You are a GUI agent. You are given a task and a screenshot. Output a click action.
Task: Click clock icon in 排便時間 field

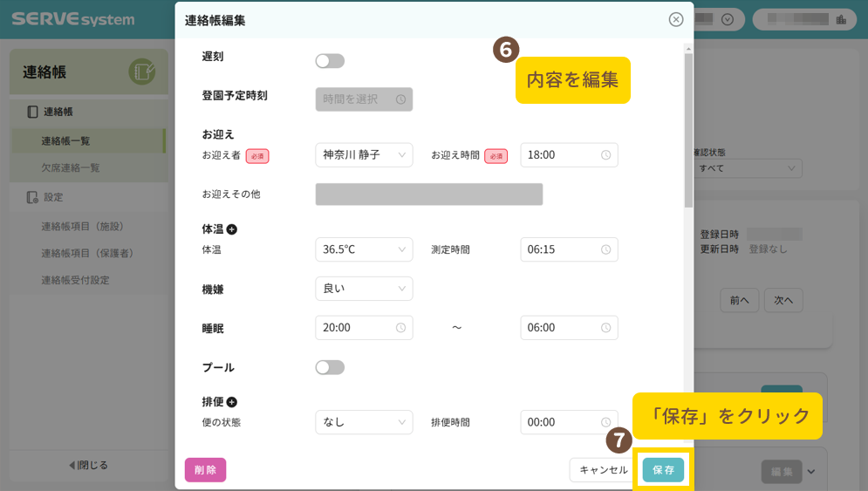(x=605, y=422)
